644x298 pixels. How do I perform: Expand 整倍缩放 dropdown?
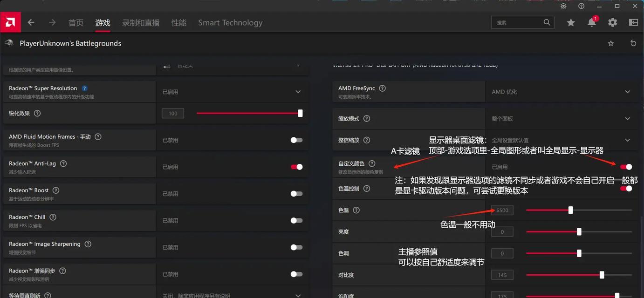[628, 140]
